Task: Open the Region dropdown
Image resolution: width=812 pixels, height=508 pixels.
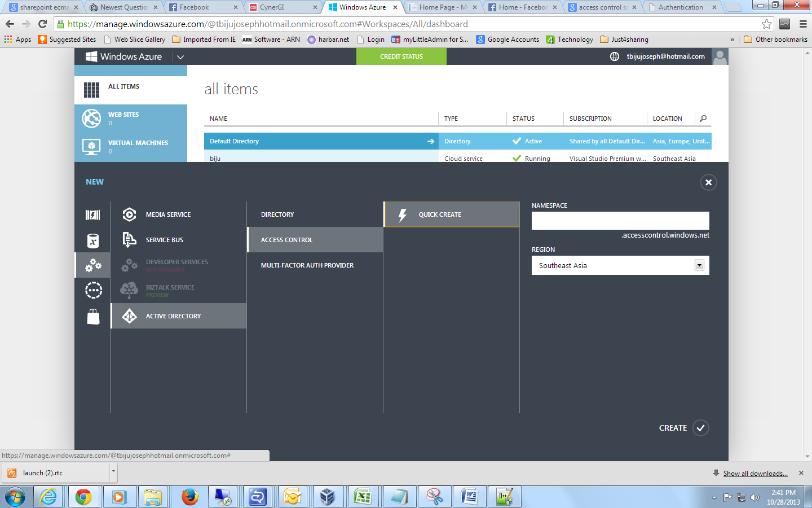Action: 620,265
